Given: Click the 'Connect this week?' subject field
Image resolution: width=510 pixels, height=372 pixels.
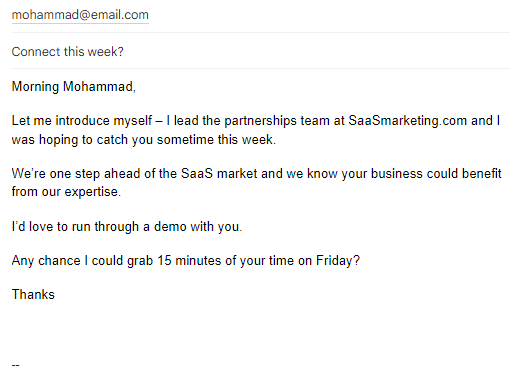Looking at the screenshot, I should 261,52.
